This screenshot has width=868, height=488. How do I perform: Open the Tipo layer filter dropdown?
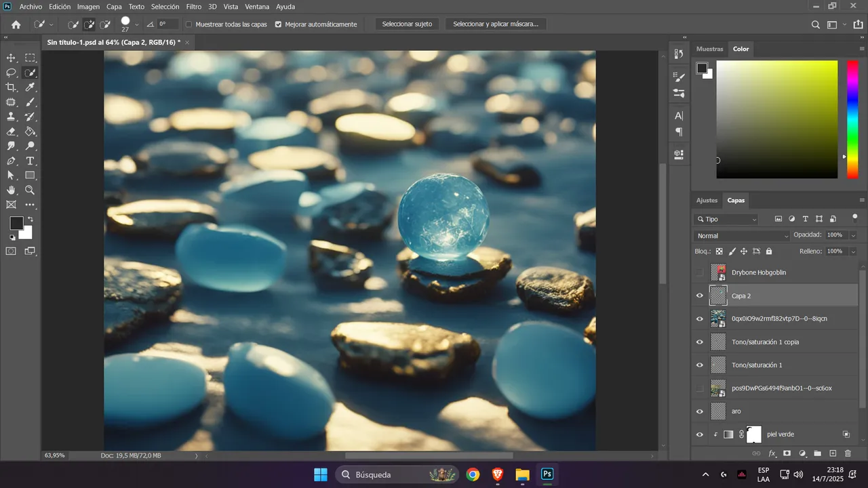[x=726, y=219]
